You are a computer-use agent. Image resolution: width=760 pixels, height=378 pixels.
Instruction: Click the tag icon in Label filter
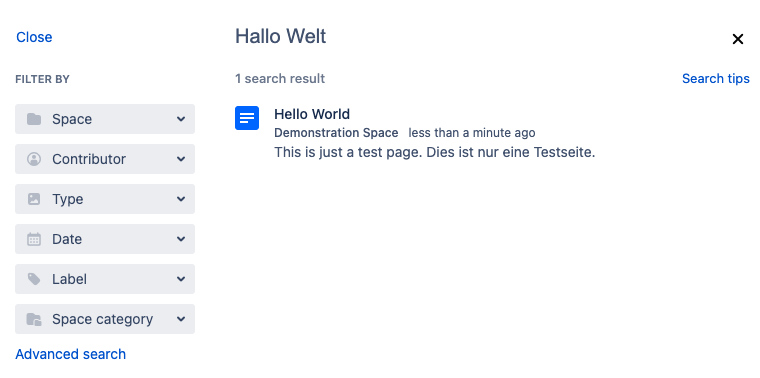coord(34,279)
